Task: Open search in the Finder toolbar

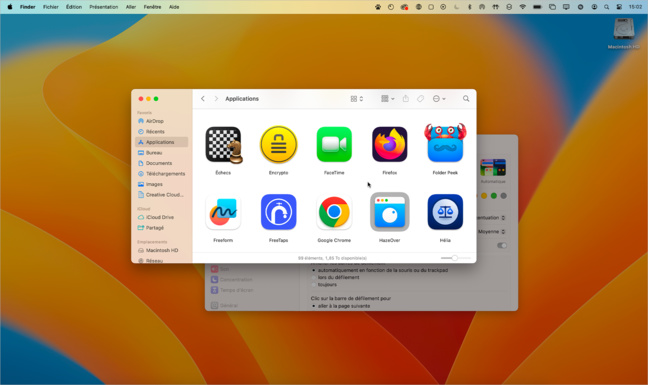Action: coord(466,99)
